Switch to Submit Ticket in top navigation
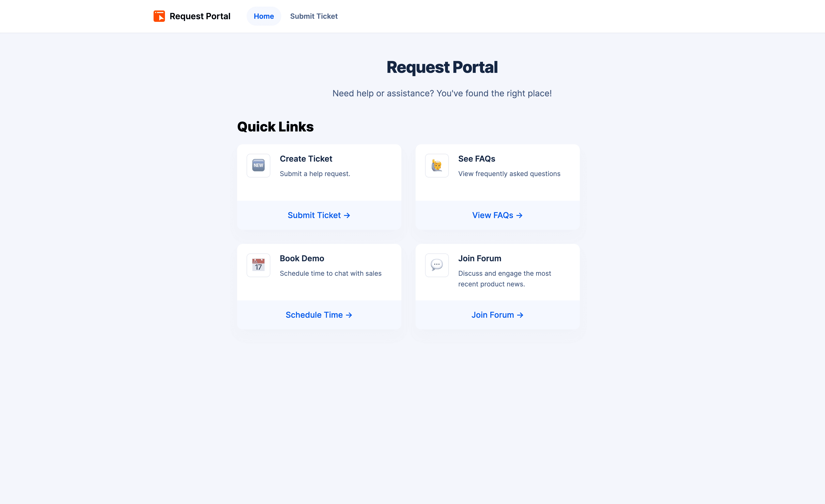This screenshot has height=504, width=825. pyautogui.click(x=314, y=16)
